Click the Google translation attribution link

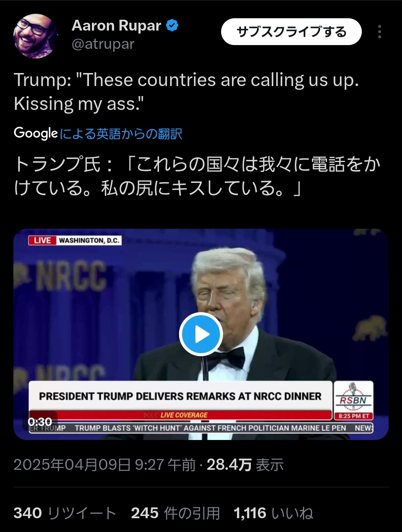[x=121, y=133]
